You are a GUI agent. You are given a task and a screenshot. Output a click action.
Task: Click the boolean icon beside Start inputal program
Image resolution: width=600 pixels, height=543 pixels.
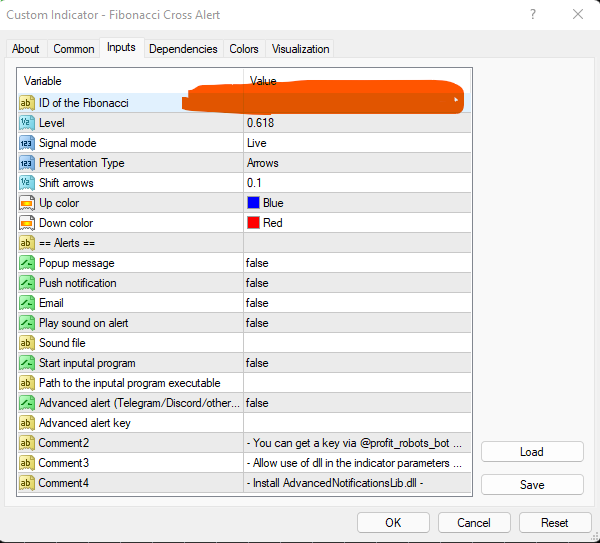27,363
